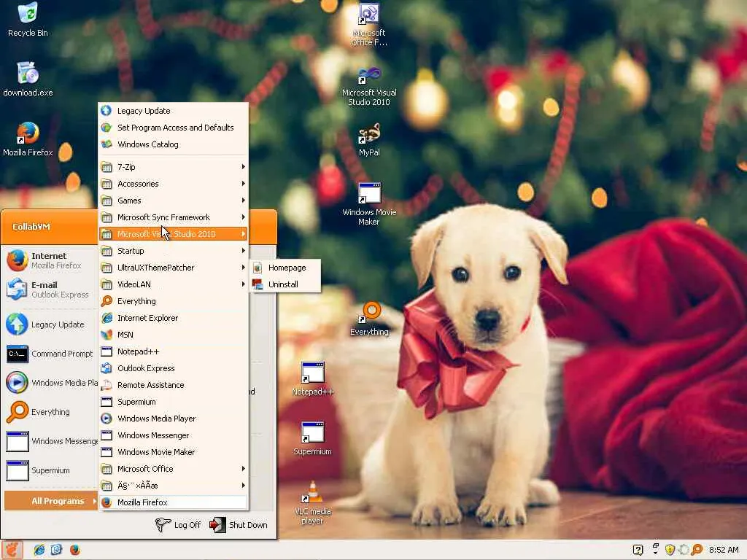747x560 pixels.
Task: Open the Recycle Bin desktop icon
Action: point(28,20)
